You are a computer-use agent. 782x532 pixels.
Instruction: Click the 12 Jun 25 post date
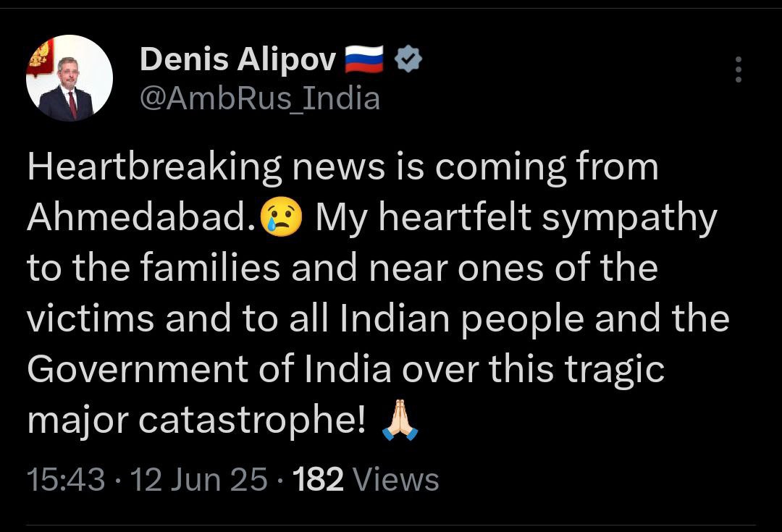coord(199,479)
